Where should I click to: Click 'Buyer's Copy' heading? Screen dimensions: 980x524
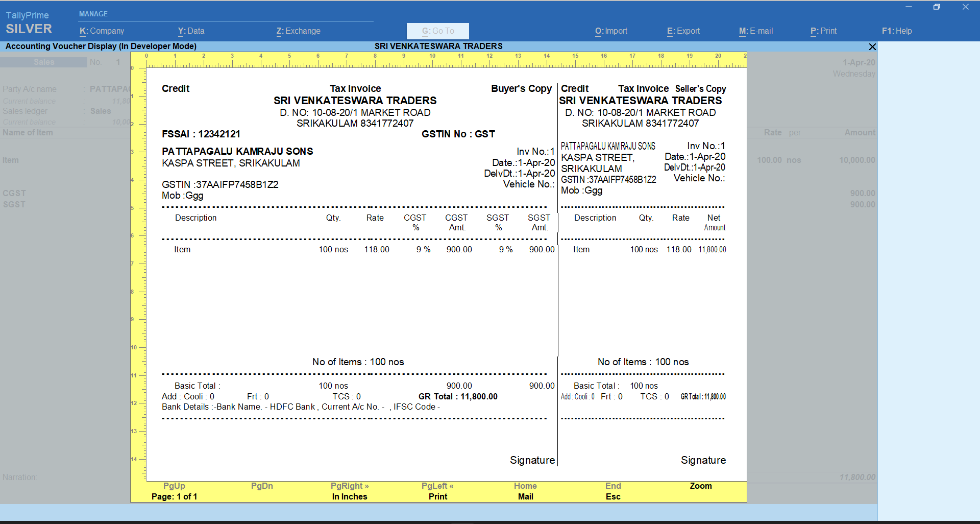(521, 88)
